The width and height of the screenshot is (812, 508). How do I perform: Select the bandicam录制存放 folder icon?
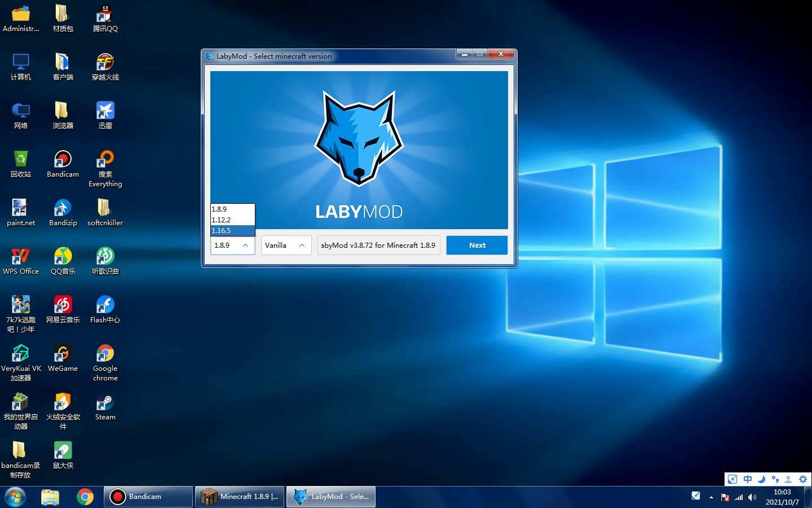pyautogui.click(x=21, y=460)
